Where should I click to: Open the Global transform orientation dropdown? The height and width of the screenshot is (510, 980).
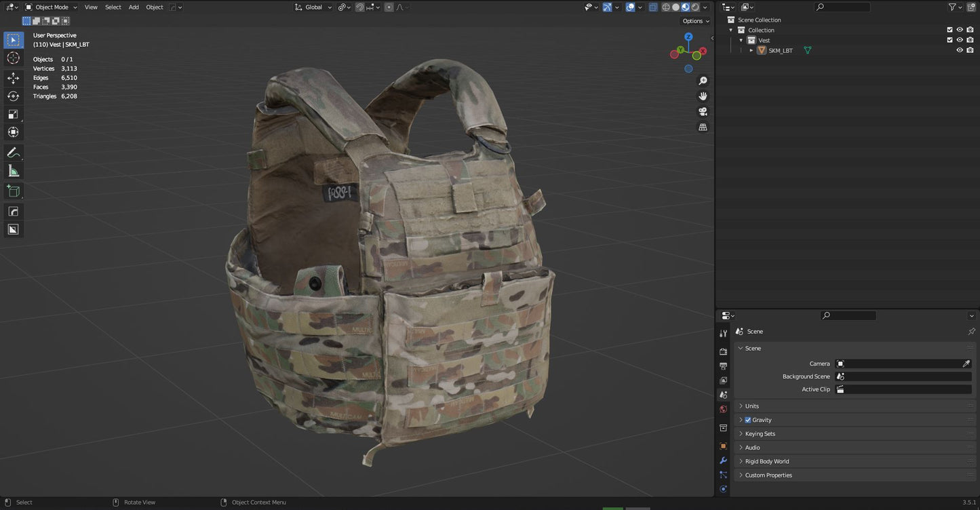coord(313,7)
